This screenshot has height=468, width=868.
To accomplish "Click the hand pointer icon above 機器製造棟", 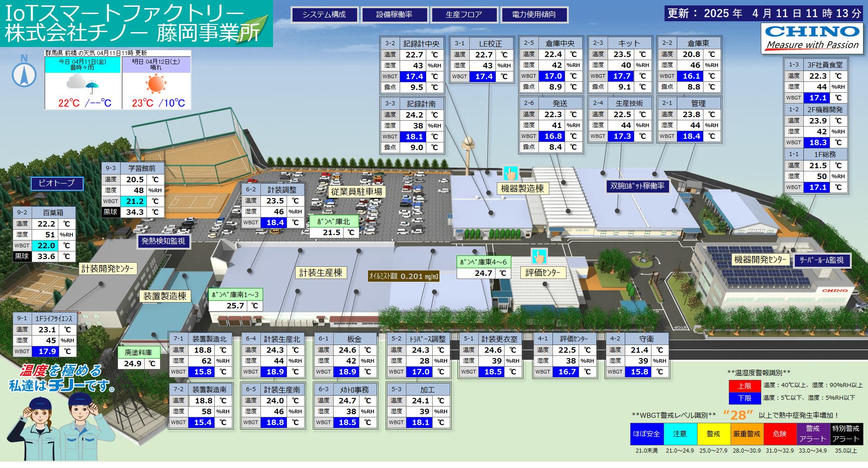I will tap(511, 173).
